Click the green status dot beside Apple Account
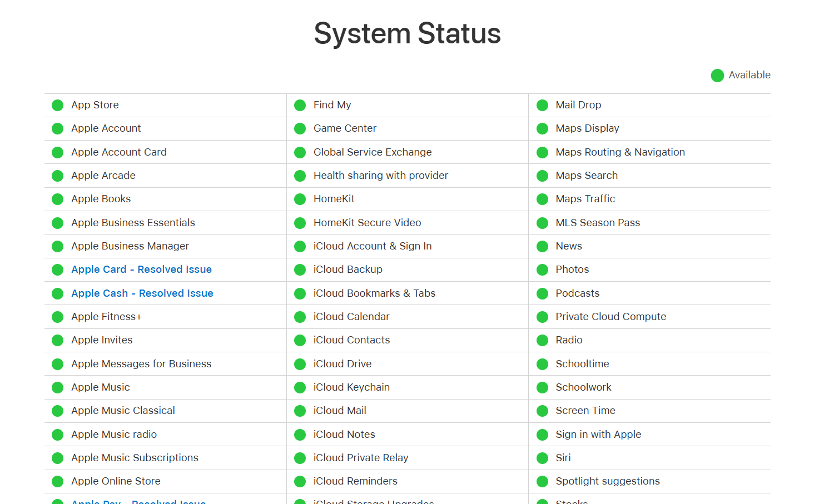834x504 pixels. [57, 129]
